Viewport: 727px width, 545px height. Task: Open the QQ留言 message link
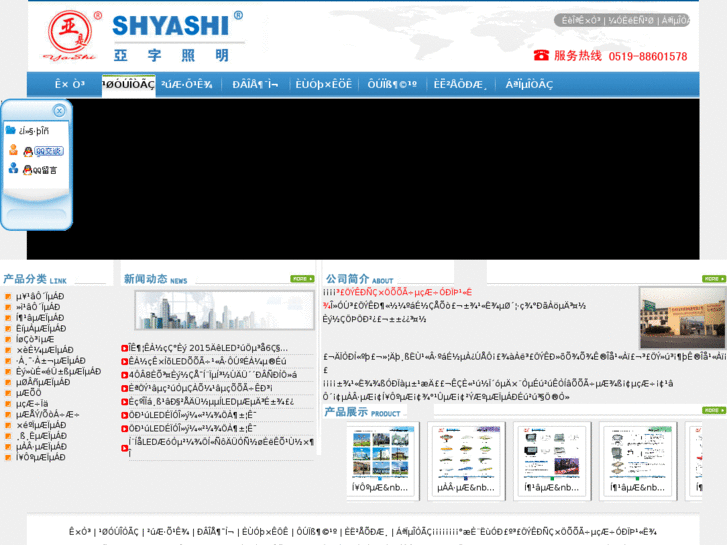coord(45,170)
